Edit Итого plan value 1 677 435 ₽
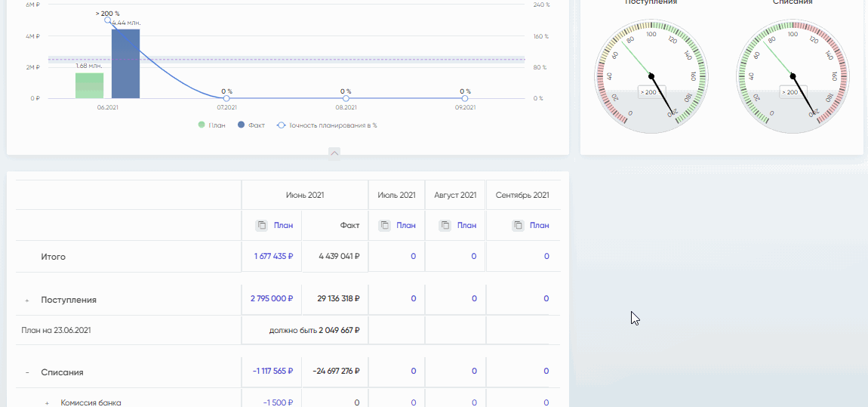Viewport: 868px width, 407px height. point(273,257)
